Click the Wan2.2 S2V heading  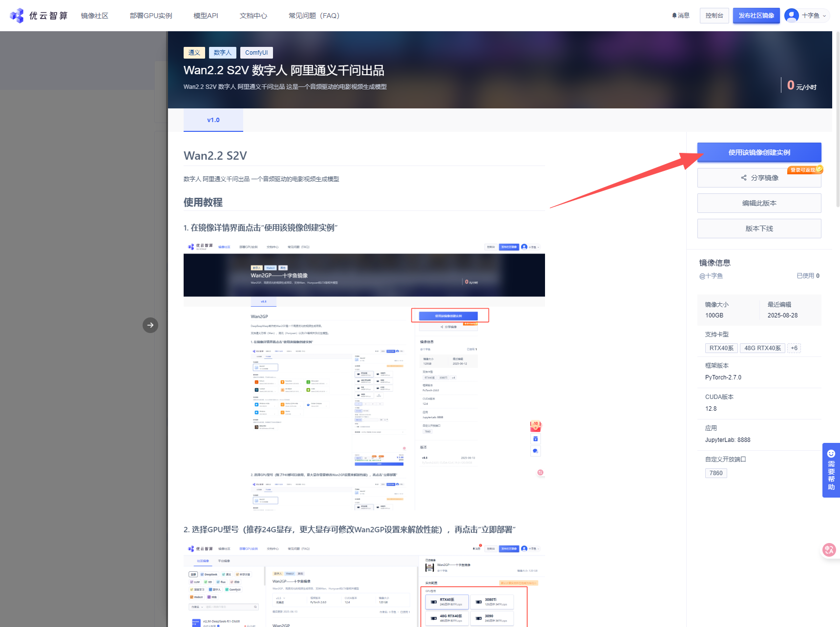coord(215,156)
